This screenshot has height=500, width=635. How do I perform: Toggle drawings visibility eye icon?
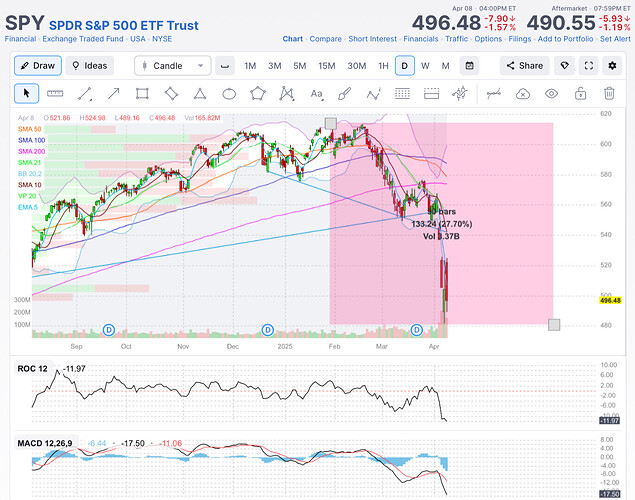[x=552, y=94]
